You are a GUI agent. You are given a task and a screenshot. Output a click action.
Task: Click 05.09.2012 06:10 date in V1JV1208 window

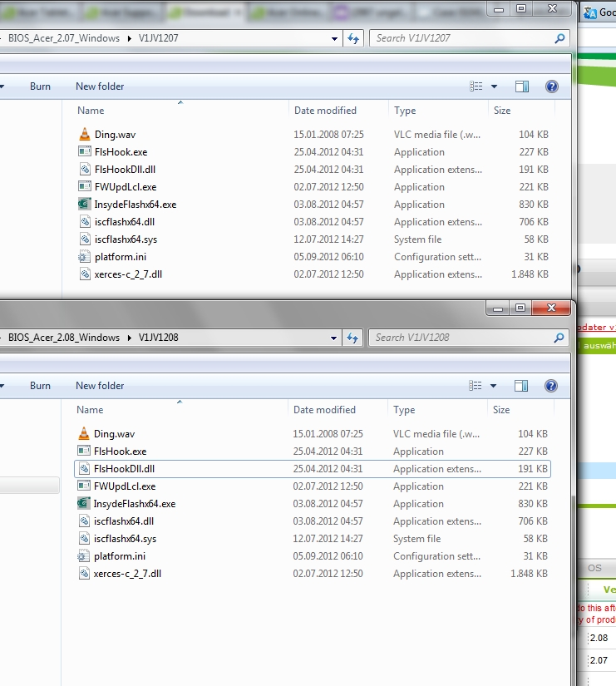[328, 556]
